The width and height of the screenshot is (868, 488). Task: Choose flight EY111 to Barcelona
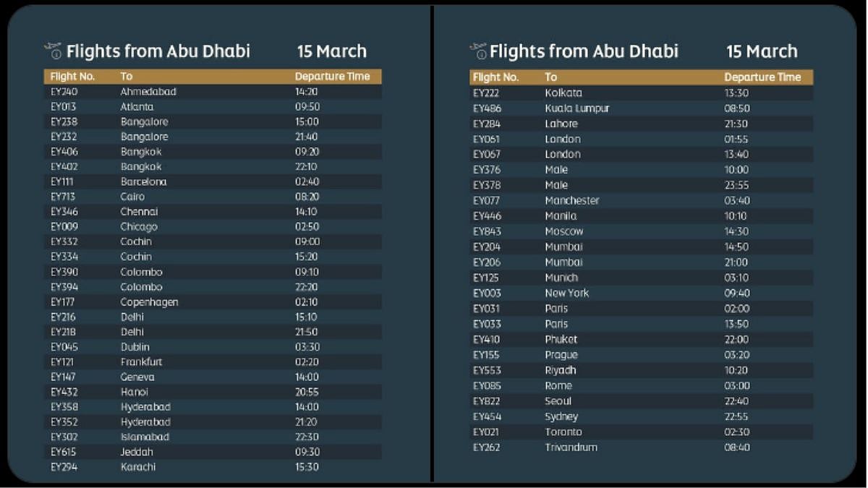(x=213, y=182)
